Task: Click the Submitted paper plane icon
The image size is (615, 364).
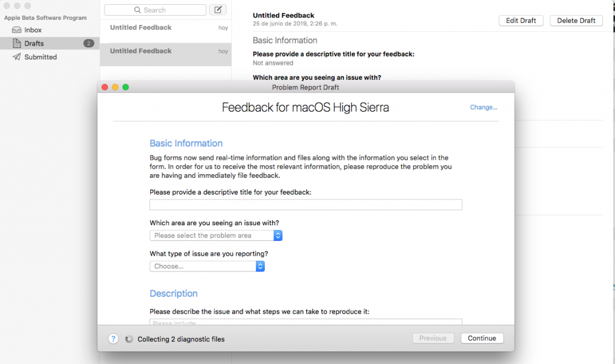Action: coord(16,57)
